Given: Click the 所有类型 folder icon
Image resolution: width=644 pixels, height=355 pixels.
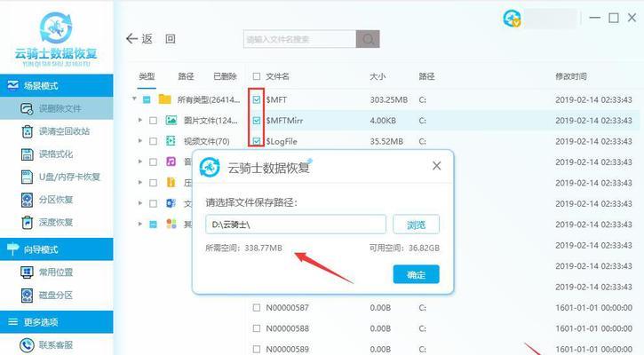Looking at the screenshot, I should [164, 99].
